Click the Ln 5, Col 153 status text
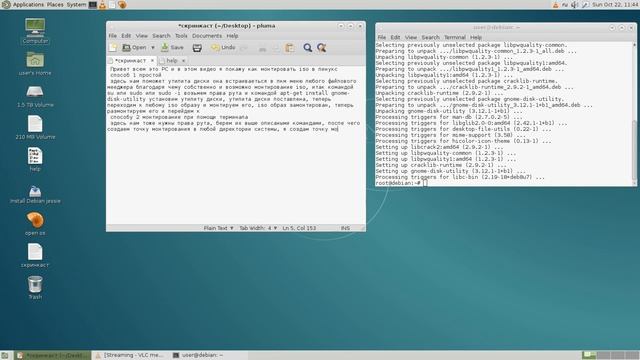The width and height of the screenshot is (640, 360). (299, 228)
